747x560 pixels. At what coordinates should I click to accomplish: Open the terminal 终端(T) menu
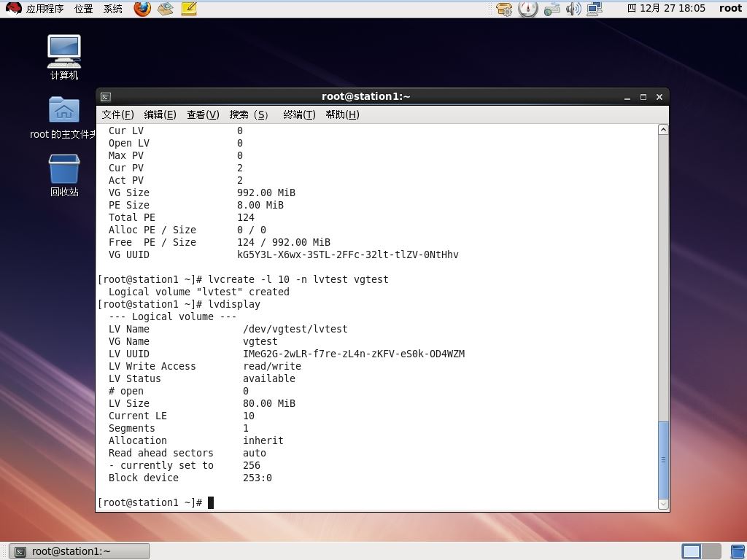299,114
